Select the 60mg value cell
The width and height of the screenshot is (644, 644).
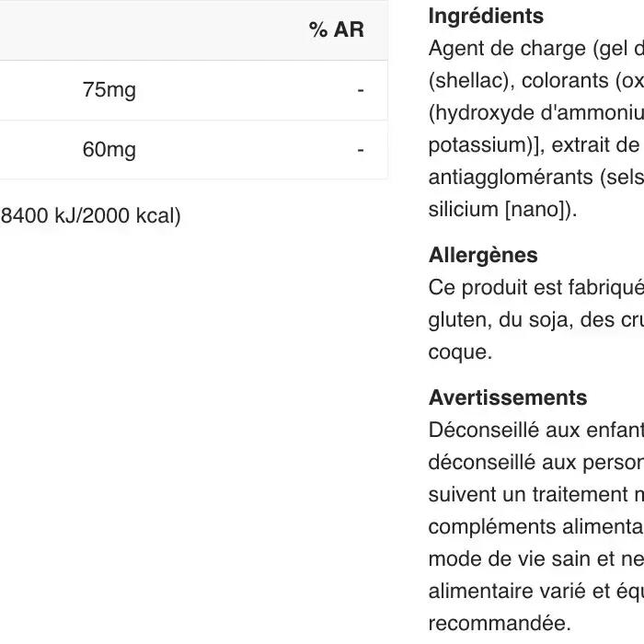pos(109,149)
